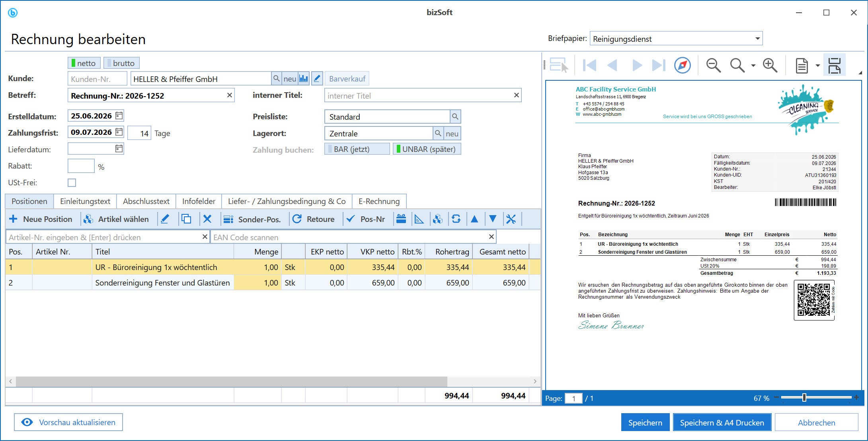This screenshot has height=441, width=868.
Task: Switch to Einleitungstext tab
Action: point(85,201)
